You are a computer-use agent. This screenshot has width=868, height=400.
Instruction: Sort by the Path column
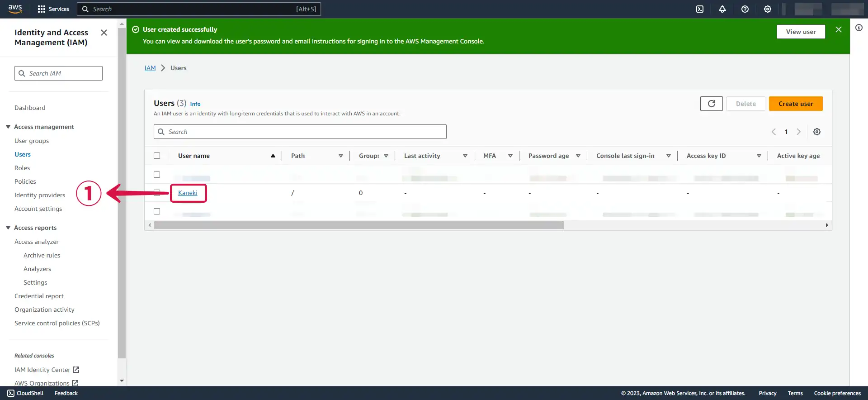tap(341, 156)
